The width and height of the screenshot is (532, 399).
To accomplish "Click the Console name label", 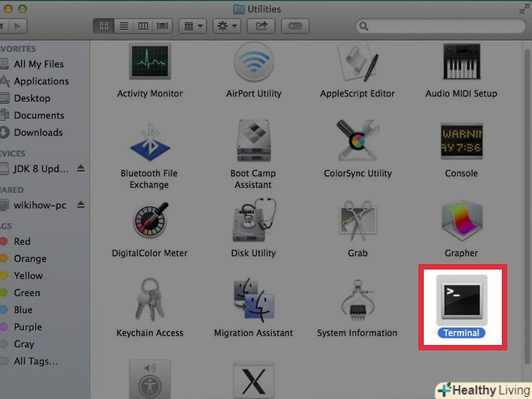I will coord(461,173).
